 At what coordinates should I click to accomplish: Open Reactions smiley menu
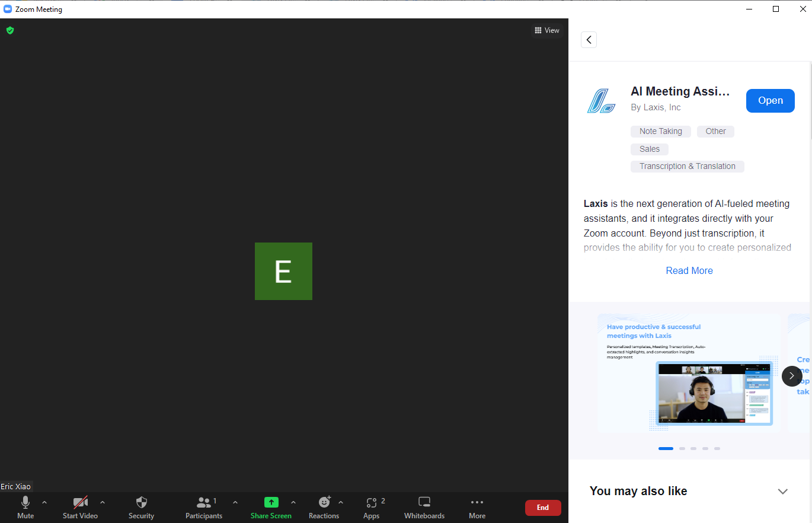(x=324, y=508)
